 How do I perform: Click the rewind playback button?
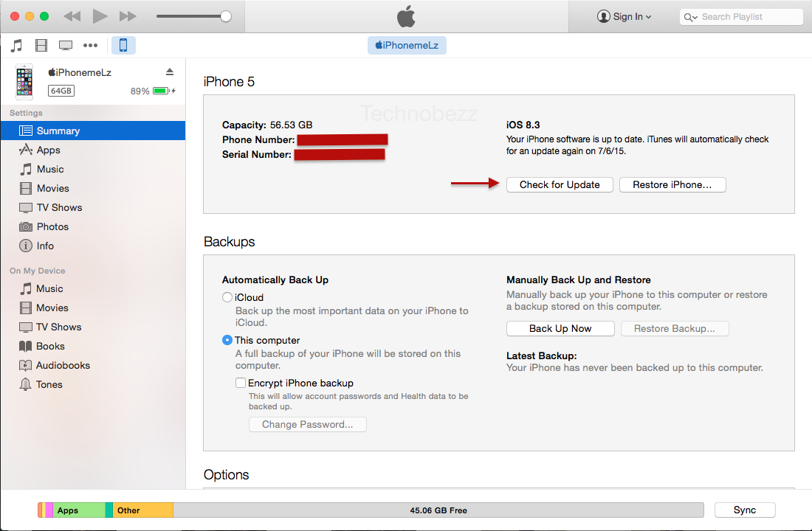pos(72,16)
